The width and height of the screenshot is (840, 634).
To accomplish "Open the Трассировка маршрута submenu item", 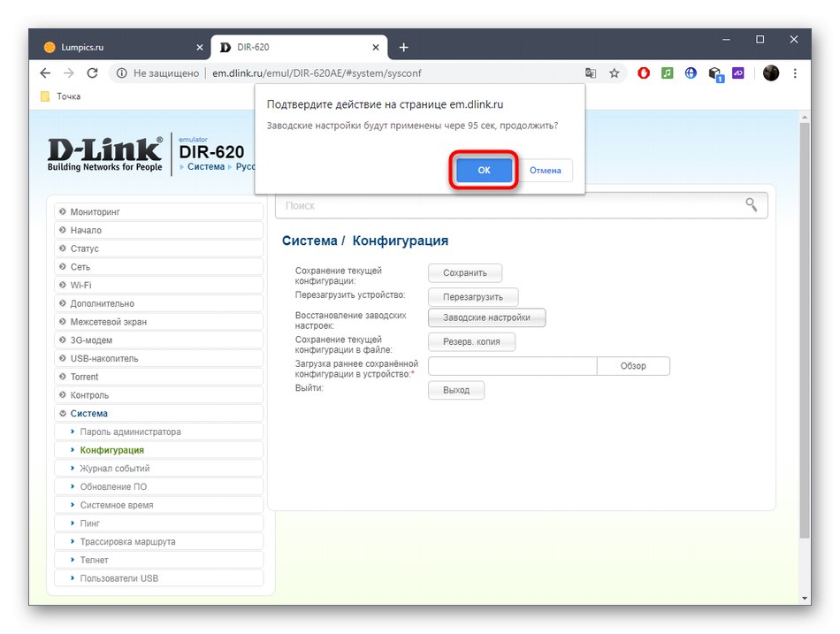I will [158, 542].
